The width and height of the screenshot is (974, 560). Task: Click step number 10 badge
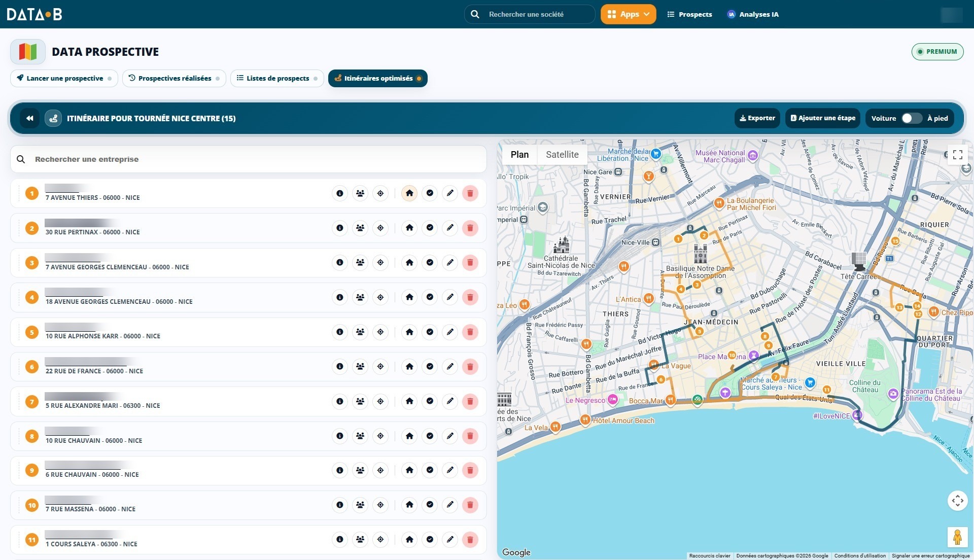click(x=32, y=505)
